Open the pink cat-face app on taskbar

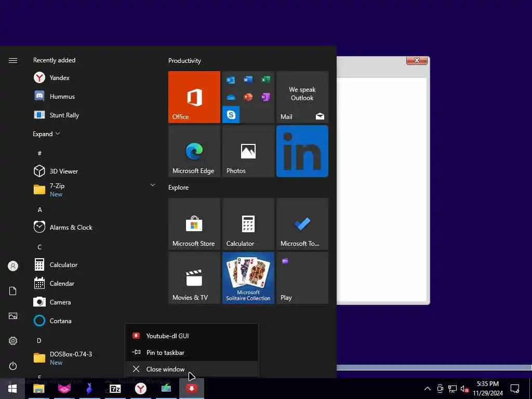[x=64, y=389]
